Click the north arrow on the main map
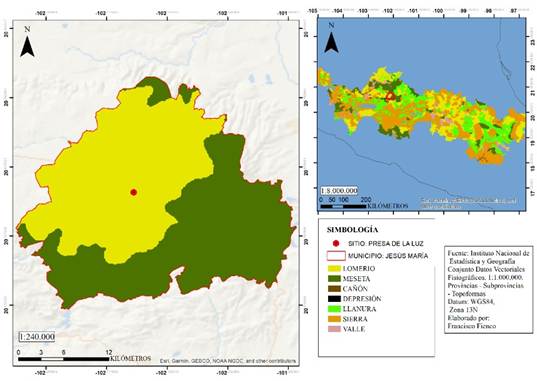537x381 pixels. tap(27, 46)
